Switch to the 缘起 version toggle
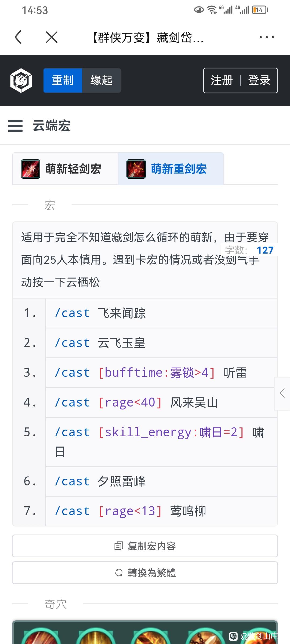Image resolution: width=290 pixels, height=644 pixels. click(x=102, y=80)
